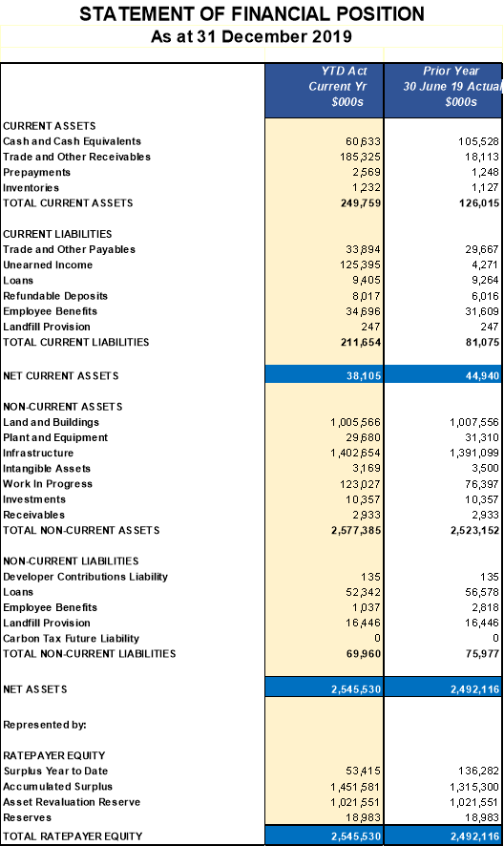This screenshot has height=846, width=504.
Task: Select the 'Represented by:' text
Action: pos(45,725)
